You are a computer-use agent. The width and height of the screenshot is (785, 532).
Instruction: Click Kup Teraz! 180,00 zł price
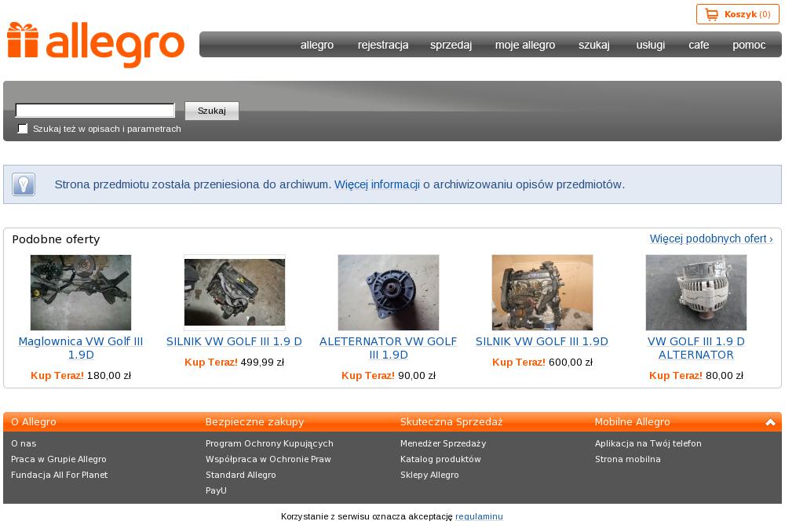(x=81, y=375)
